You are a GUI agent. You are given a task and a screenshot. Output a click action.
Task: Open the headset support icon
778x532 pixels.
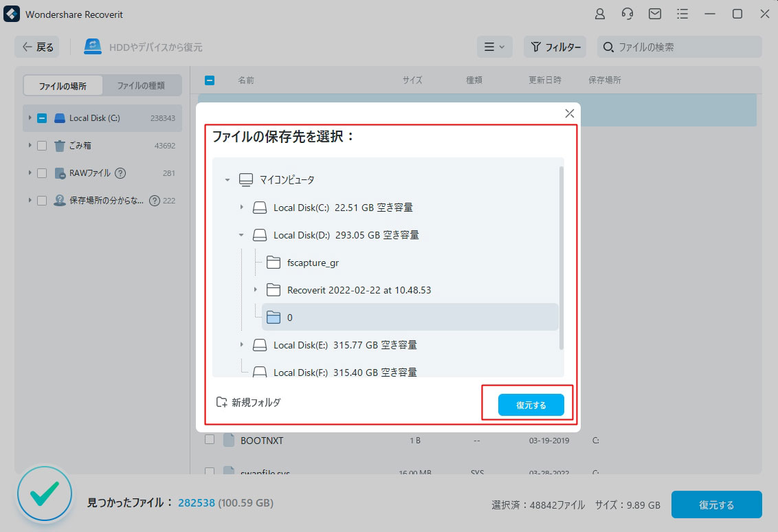[627, 14]
